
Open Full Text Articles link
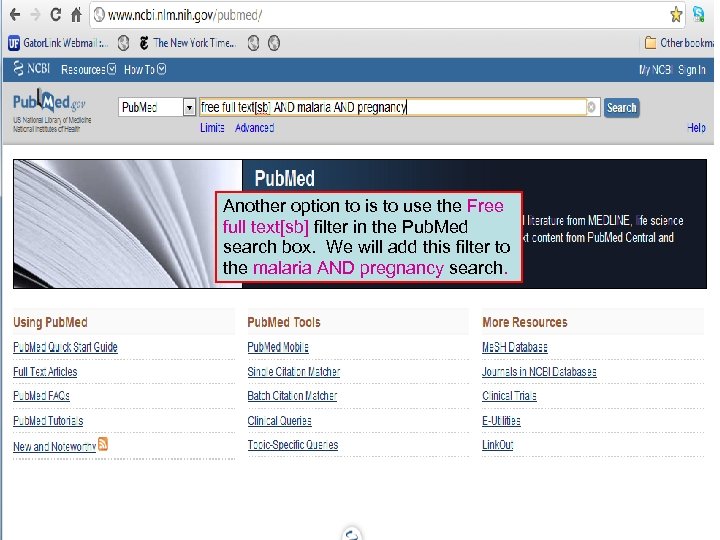click(45, 371)
